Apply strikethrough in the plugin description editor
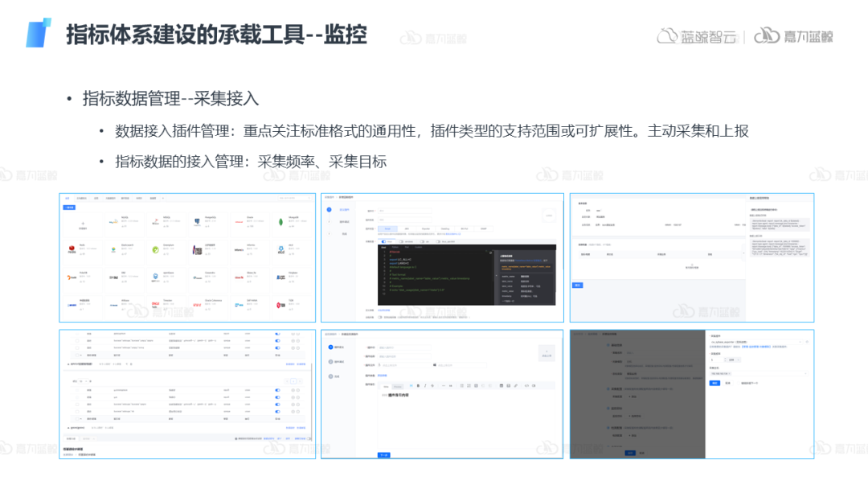Image resolution: width=868 pixels, height=489 pixels. click(x=432, y=385)
